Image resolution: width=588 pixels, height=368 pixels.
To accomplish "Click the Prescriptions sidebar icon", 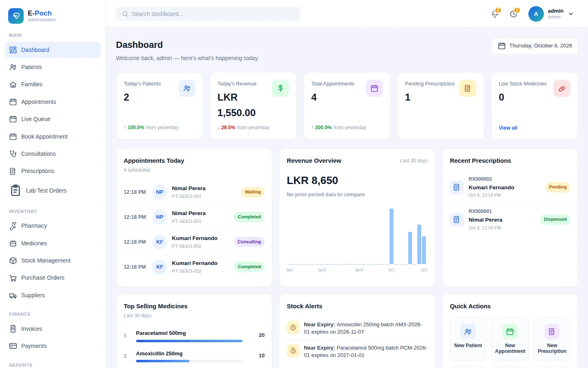I will 13,171.
